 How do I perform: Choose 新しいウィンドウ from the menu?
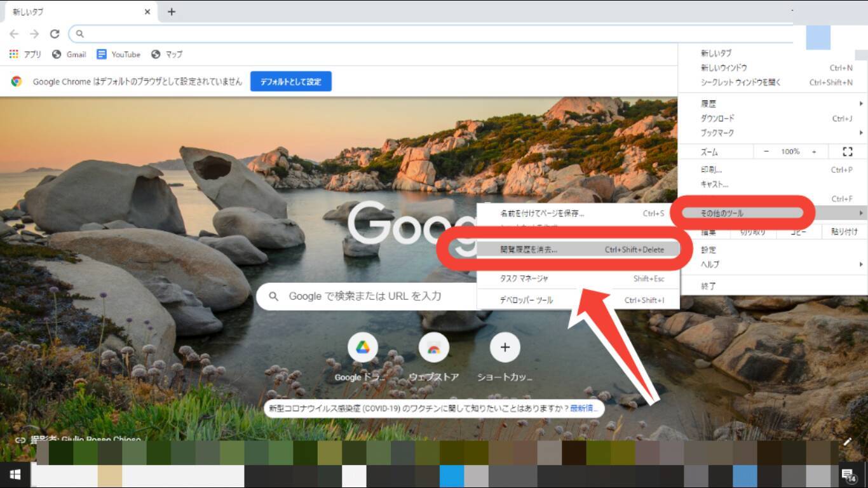point(773,68)
